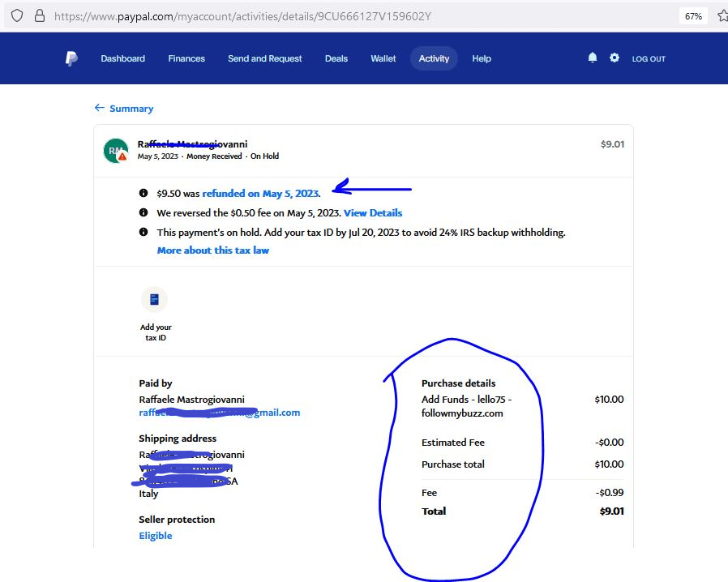The width and height of the screenshot is (728, 582).
Task: Open the Wallet page
Action: tap(383, 58)
